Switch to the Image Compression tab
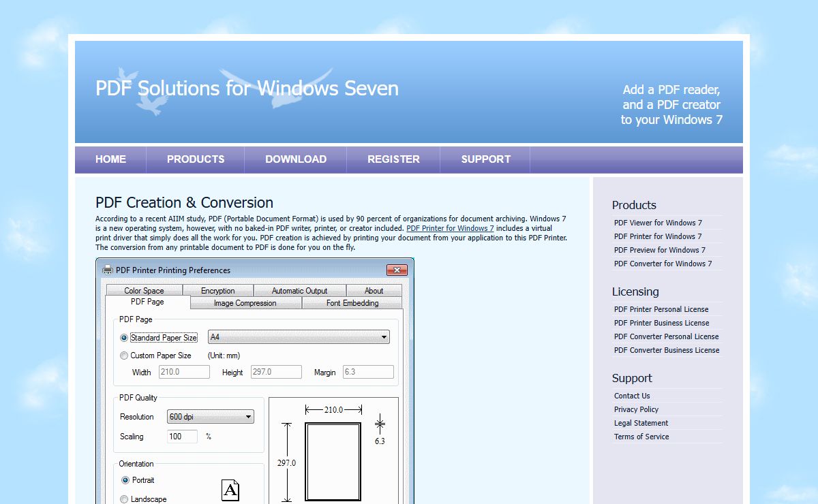Image resolution: width=818 pixels, height=504 pixels. pos(245,303)
